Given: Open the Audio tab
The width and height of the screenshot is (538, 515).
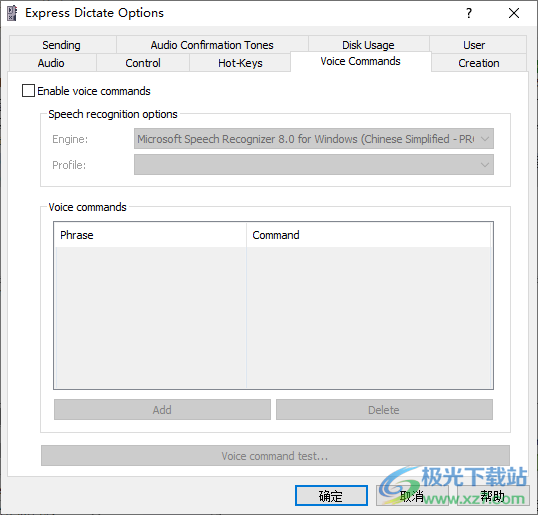Looking at the screenshot, I should tap(51, 63).
